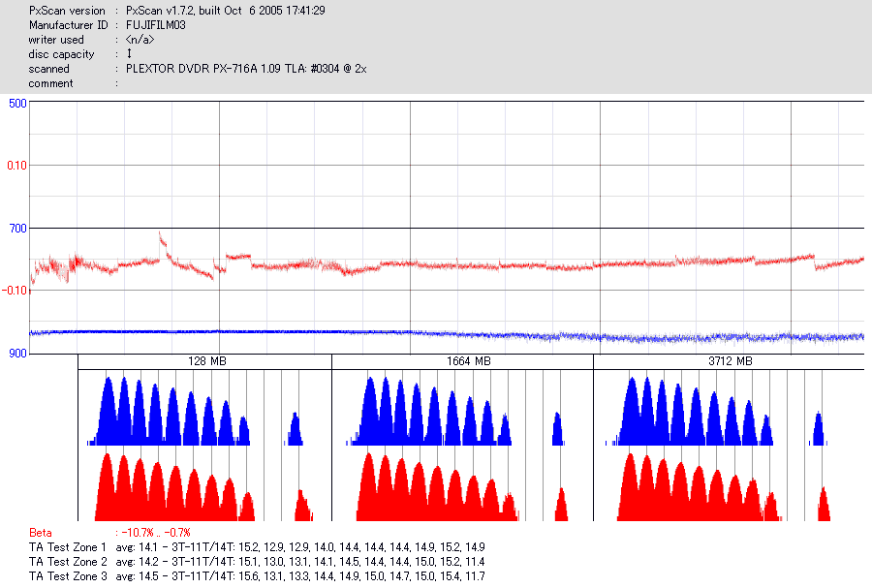Select the 1664 MB zone header
The height and width of the screenshot is (588, 872).
pos(468,361)
